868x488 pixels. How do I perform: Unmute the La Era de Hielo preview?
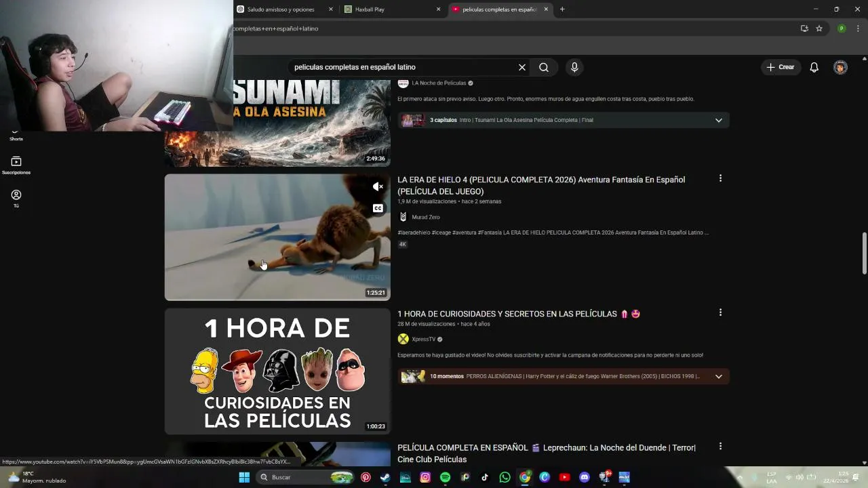[x=378, y=186]
